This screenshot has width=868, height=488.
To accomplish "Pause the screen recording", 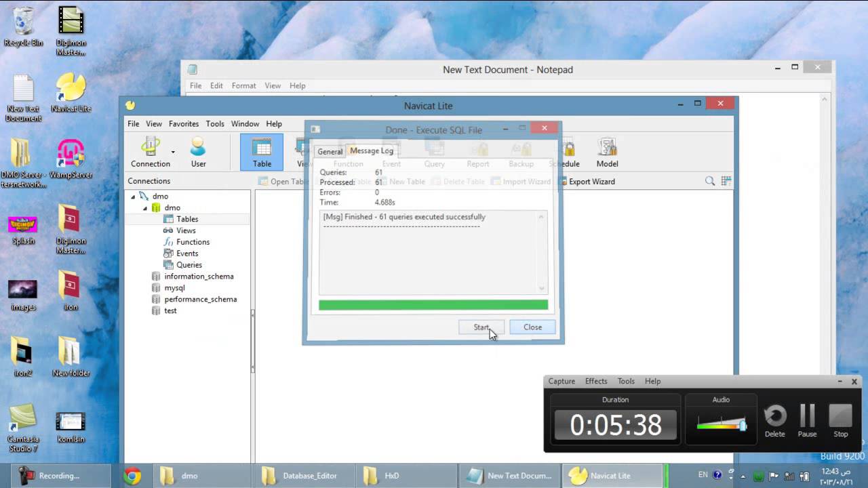I will coord(807,421).
